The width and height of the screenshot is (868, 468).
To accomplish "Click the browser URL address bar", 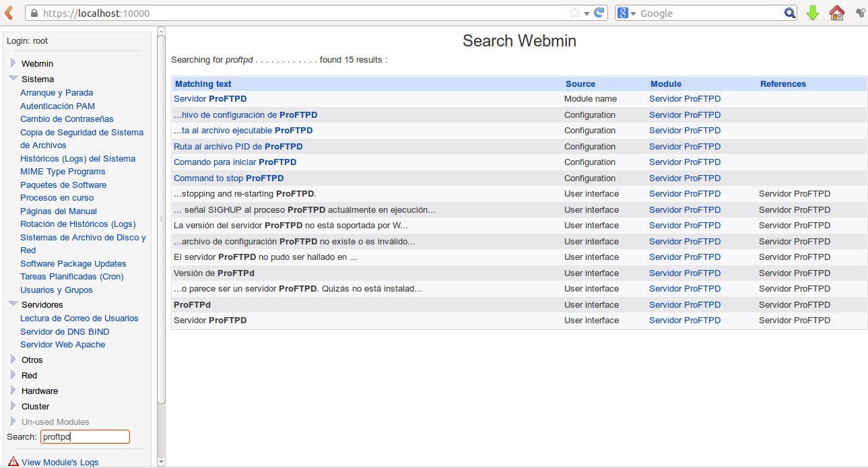I will tap(303, 13).
